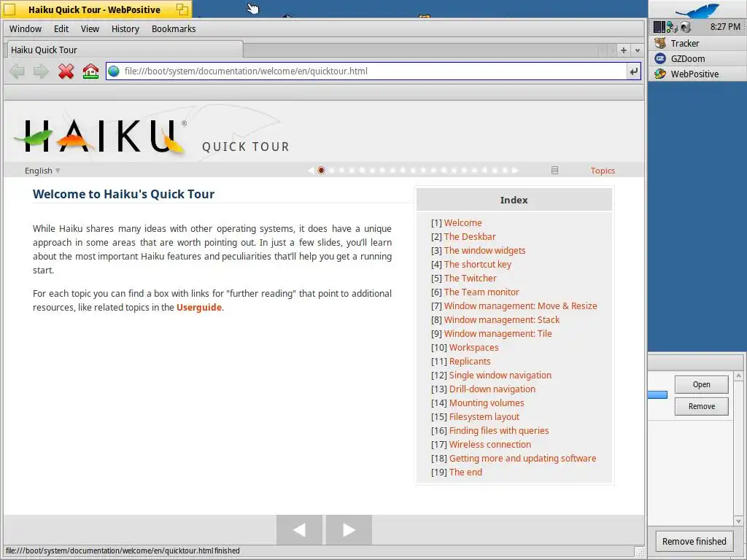Click Remove button in downloads window

click(701, 406)
